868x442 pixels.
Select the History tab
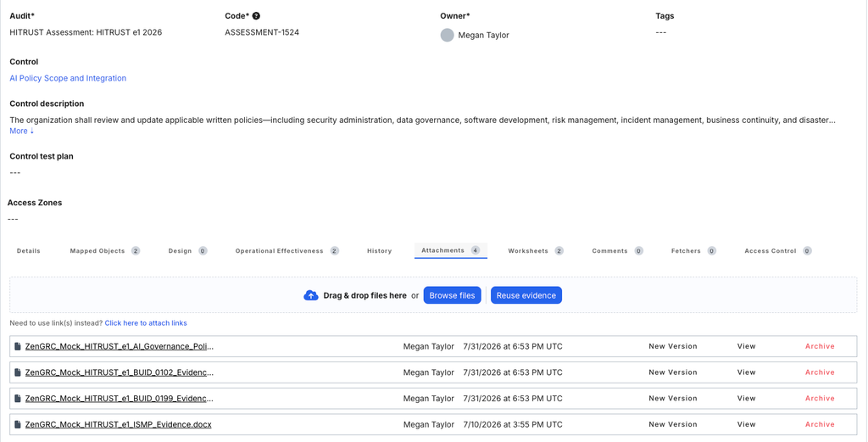(379, 251)
